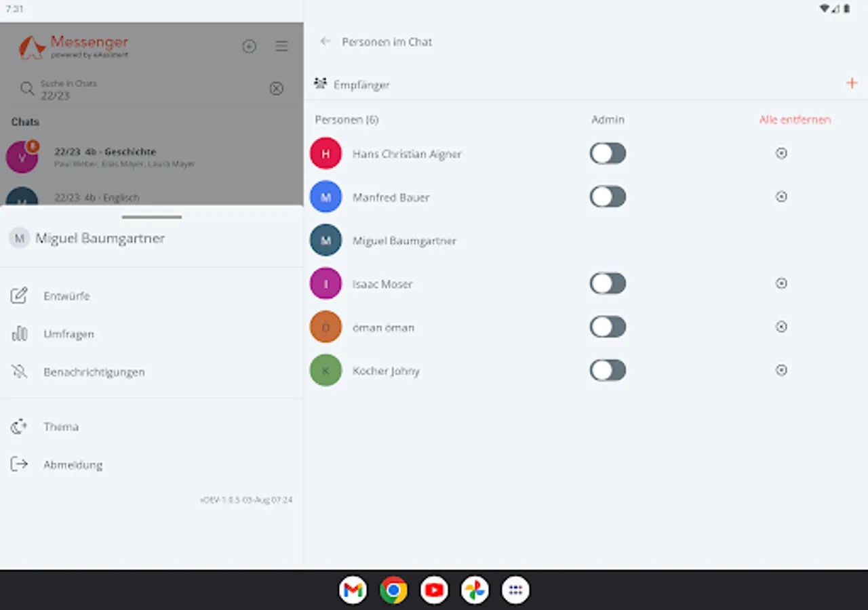
Task: Enable admin rights for Isaac Moser
Action: tap(608, 283)
